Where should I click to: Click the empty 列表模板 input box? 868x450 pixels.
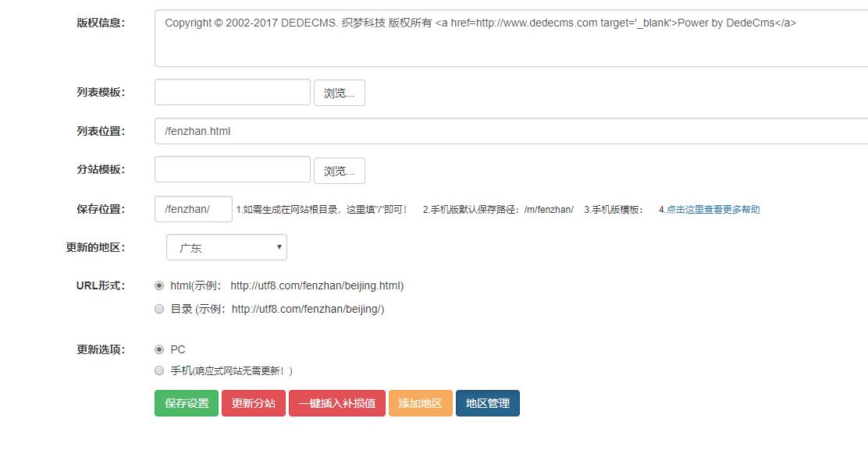[x=232, y=91]
